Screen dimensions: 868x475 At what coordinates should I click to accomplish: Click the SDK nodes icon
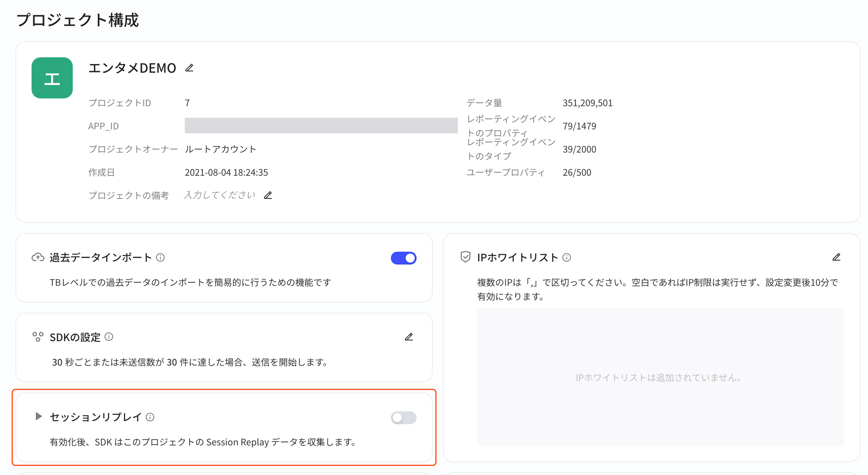click(x=38, y=337)
